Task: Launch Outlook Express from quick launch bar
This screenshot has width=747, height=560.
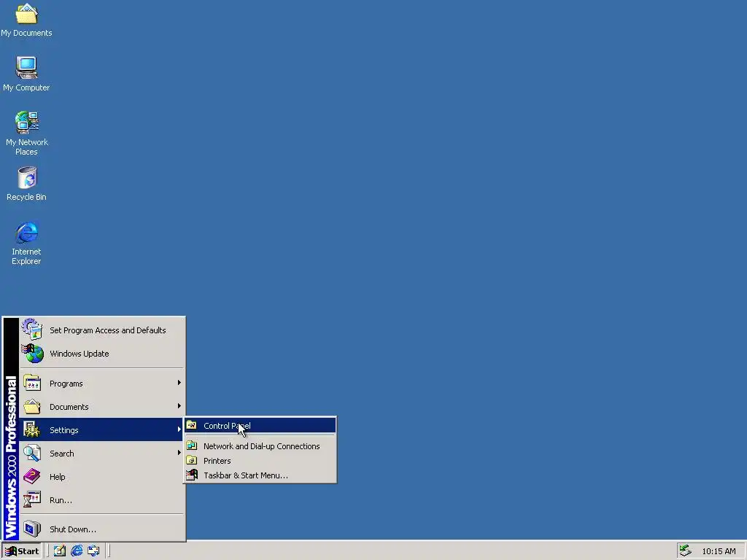Action: 93,551
